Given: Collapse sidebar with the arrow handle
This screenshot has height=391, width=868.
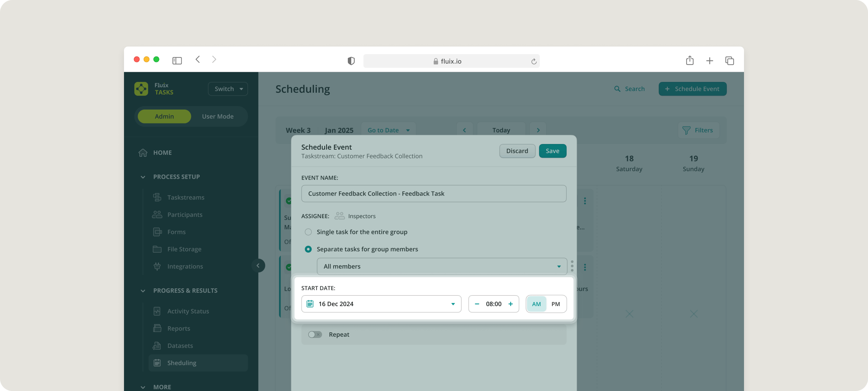Looking at the screenshot, I should (x=258, y=266).
